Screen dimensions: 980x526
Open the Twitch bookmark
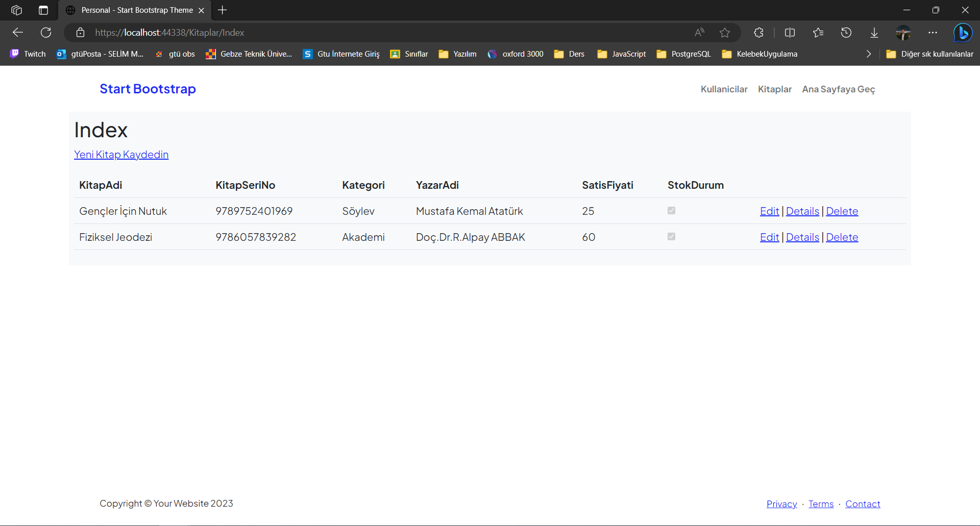click(28, 54)
